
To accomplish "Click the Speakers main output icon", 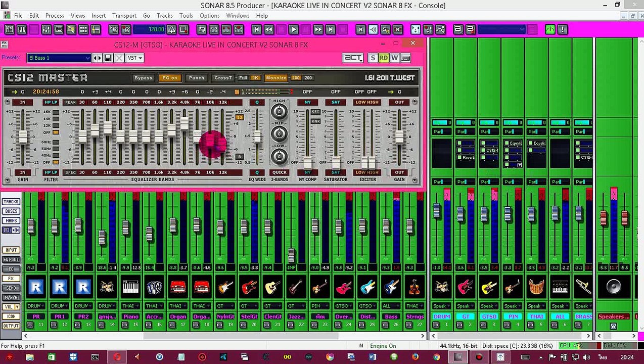I will [x=613, y=288].
